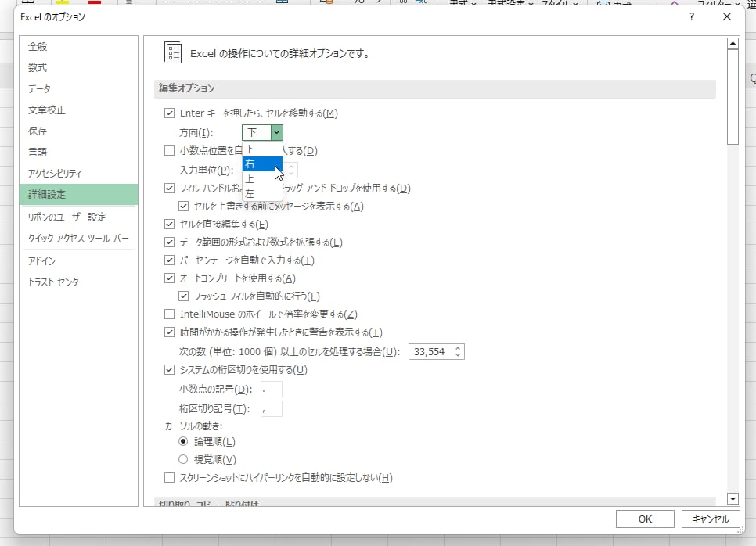Toggle フラッシュ フィルを自動的に行う checkbox

coord(183,296)
